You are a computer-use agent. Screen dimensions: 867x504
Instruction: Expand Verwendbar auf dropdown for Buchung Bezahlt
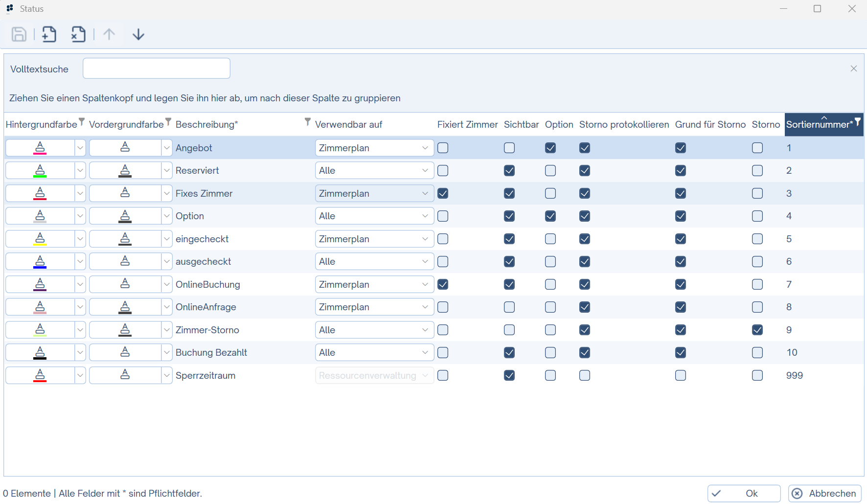424,353
